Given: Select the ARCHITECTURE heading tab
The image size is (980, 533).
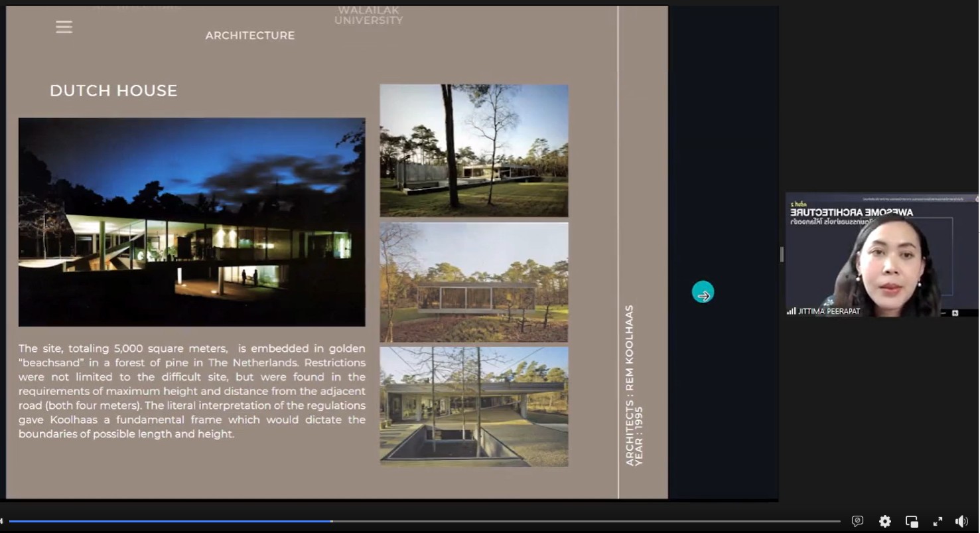Looking at the screenshot, I should tap(249, 36).
